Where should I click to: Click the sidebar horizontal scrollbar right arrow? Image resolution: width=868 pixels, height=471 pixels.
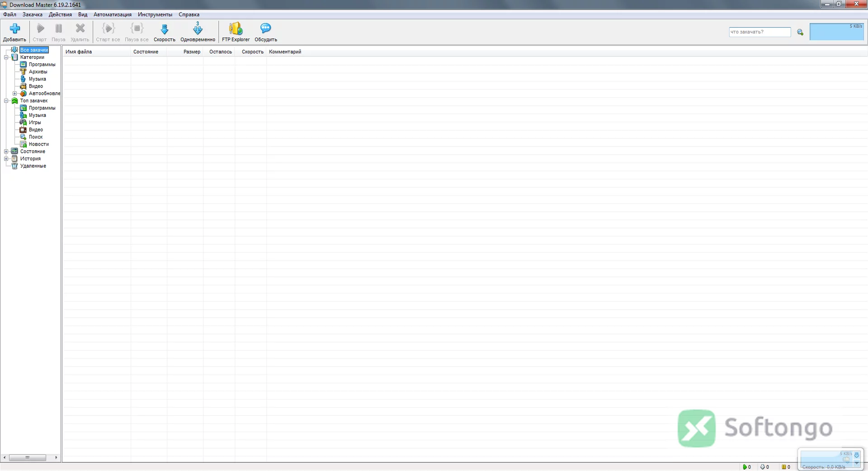click(56, 457)
